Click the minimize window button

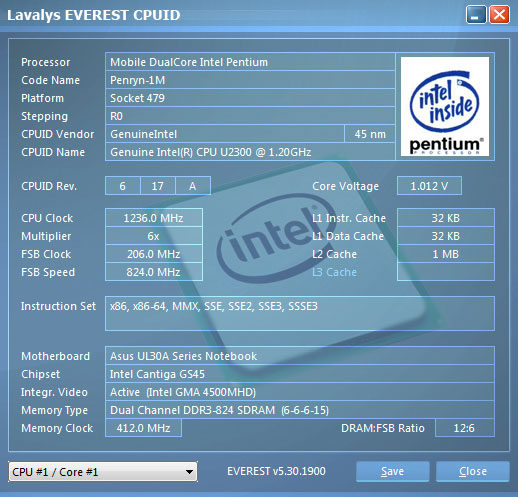click(x=476, y=15)
